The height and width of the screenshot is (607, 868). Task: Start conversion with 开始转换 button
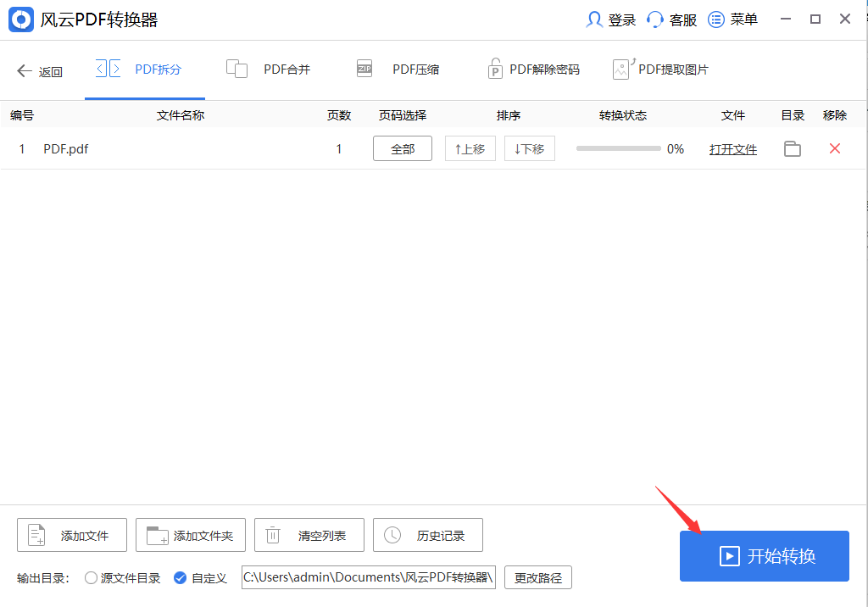click(x=765, y=556)
